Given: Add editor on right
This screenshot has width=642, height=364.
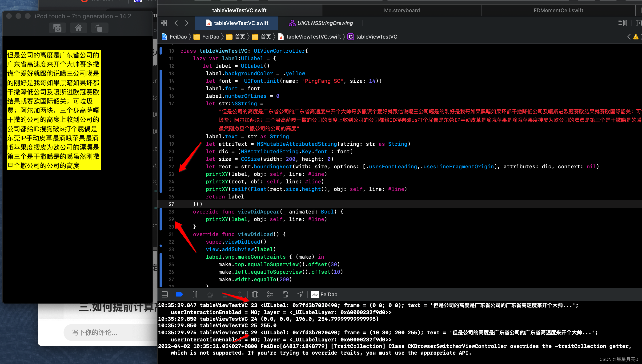Looking at the screenshot, I should pyautogui.click(x=638, y=23).
